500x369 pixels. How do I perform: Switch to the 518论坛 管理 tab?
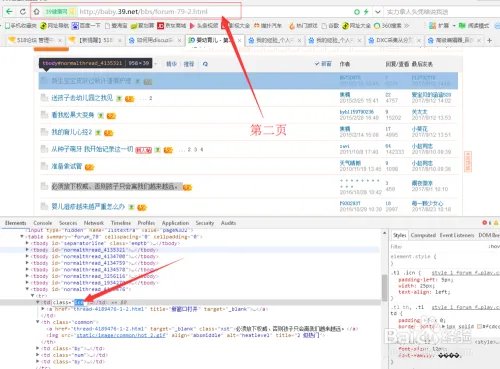click(x=35, y=40)
